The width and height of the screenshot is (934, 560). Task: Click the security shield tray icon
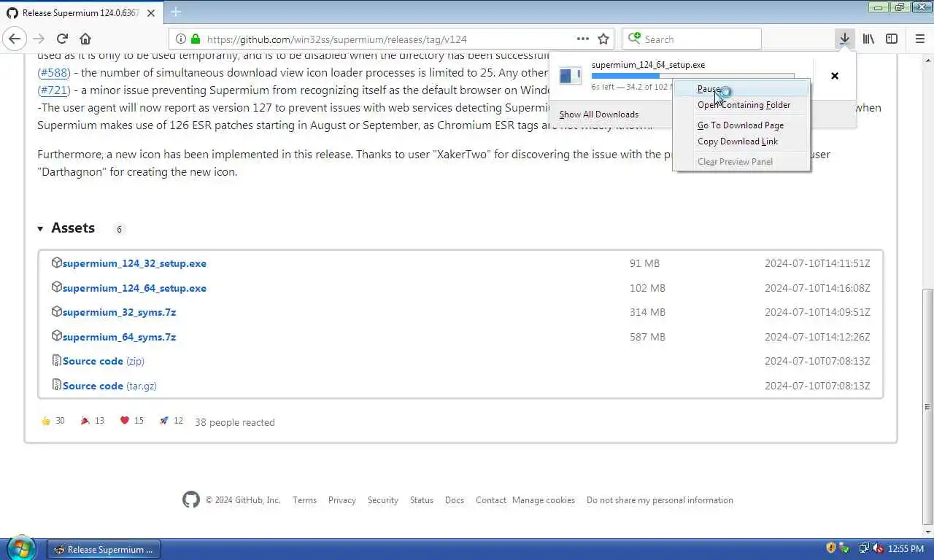point(830,548)
